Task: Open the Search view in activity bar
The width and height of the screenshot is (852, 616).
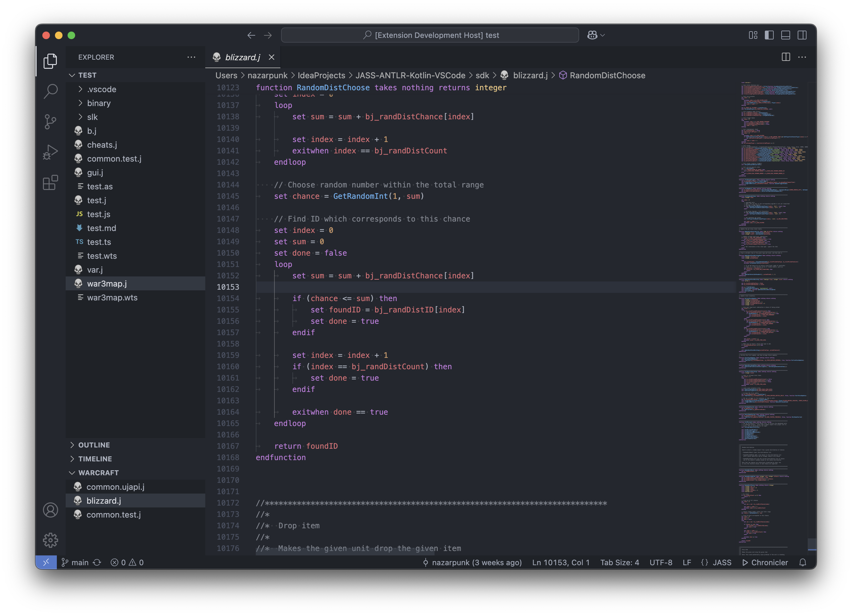Action: click(x=50, y=91)
